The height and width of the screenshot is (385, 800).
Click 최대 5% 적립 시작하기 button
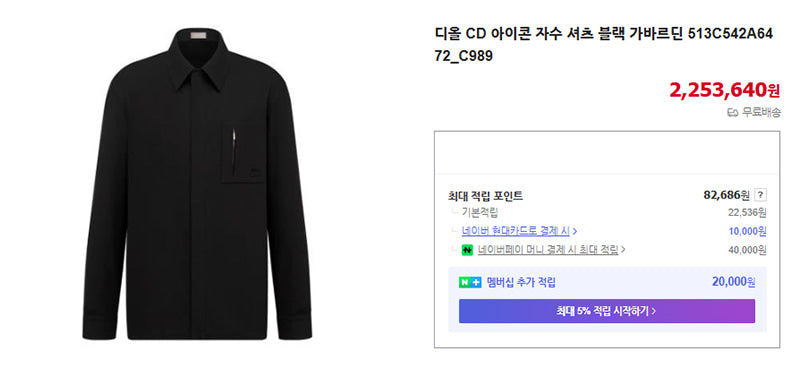point(607,311)
